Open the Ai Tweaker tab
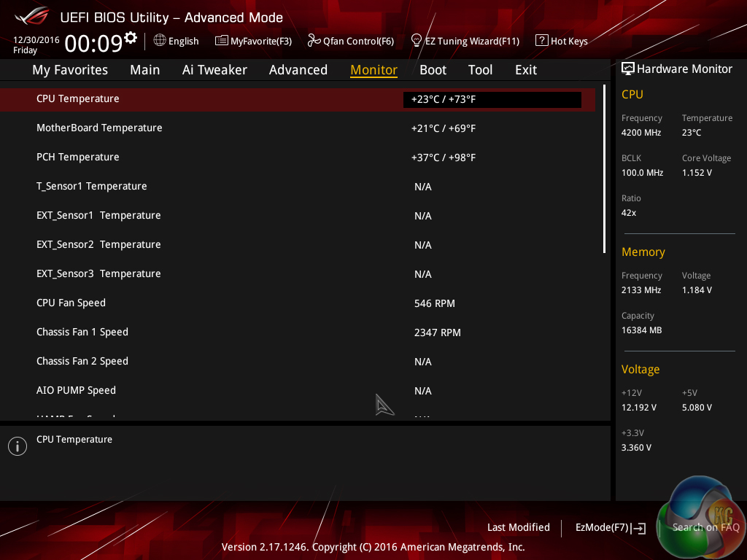The height and width of the screenshot is (560, 747). [214, 70]
